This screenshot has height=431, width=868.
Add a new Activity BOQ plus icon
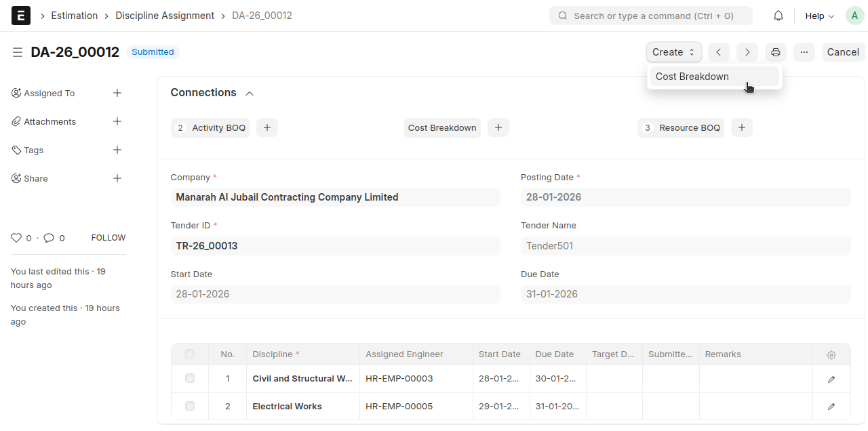[267, 127]
